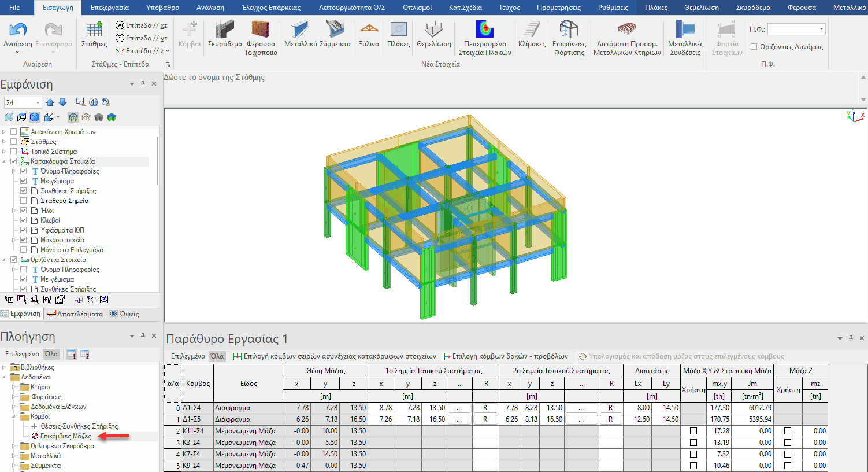Viewport: 868px width, 472px height.
Task: Click the Μεταλλικά steel beam icon
Action: pos(300,30)
